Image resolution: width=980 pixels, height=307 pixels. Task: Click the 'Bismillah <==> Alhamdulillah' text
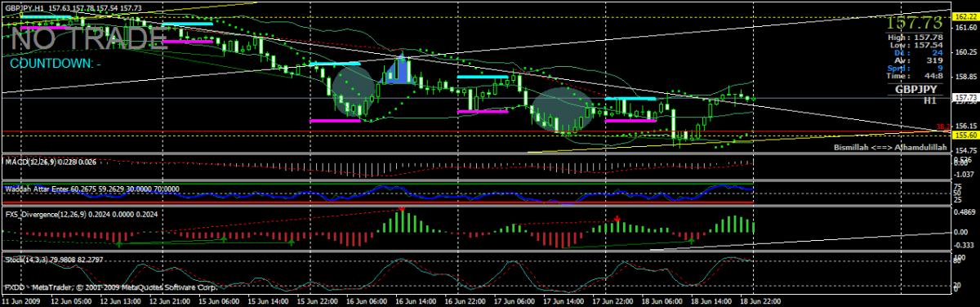click(x=889, y=148)
